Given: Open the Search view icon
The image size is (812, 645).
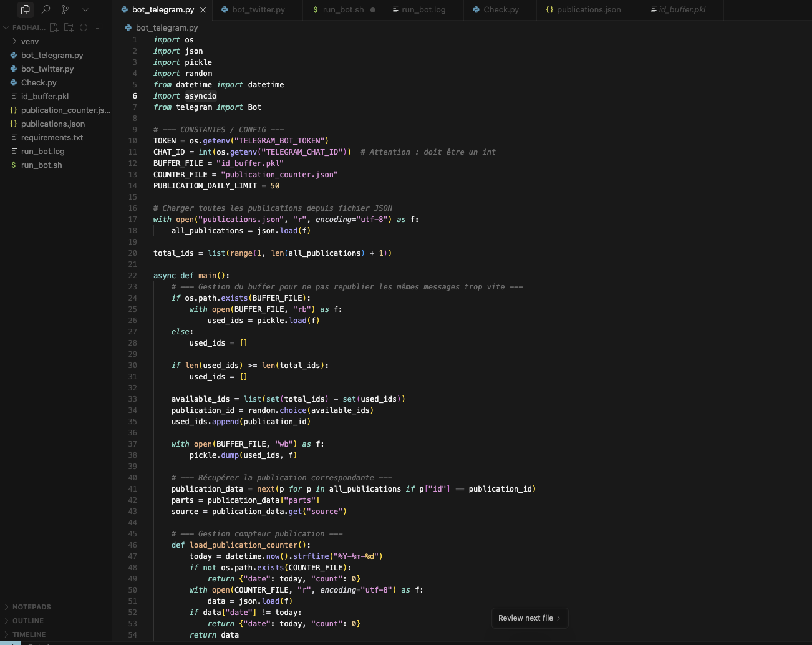Looking at the screenshot, I should pyautogui.click(x=46, y=9).
